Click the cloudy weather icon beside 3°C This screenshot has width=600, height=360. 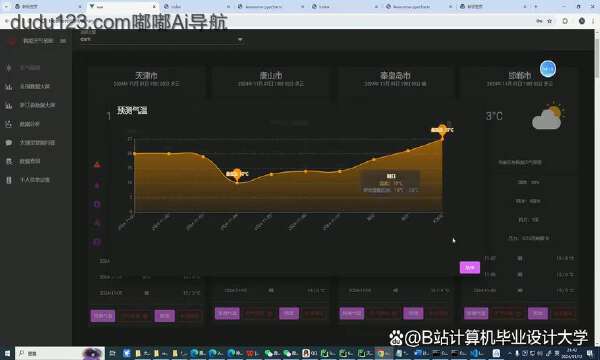(x=549, y=116)
